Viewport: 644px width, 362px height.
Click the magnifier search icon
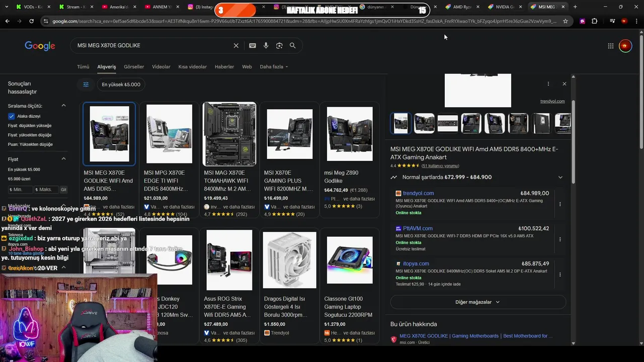(x=292, y=46)
